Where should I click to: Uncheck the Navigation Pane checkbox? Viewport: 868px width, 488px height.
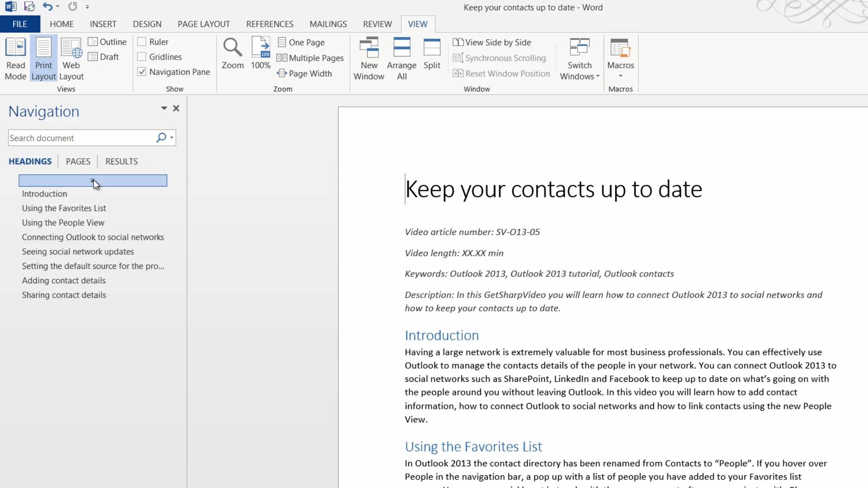coord(142,72)
